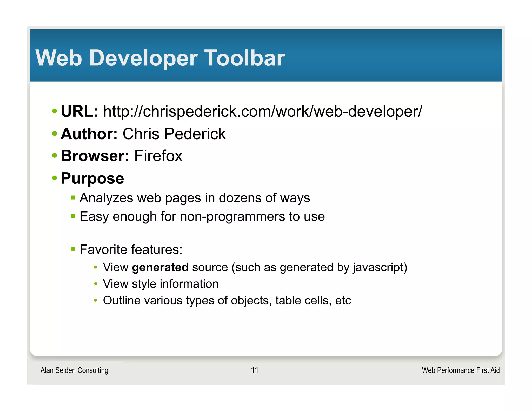
Task: Select the View style information line
Action: click(x=161, y=284)
